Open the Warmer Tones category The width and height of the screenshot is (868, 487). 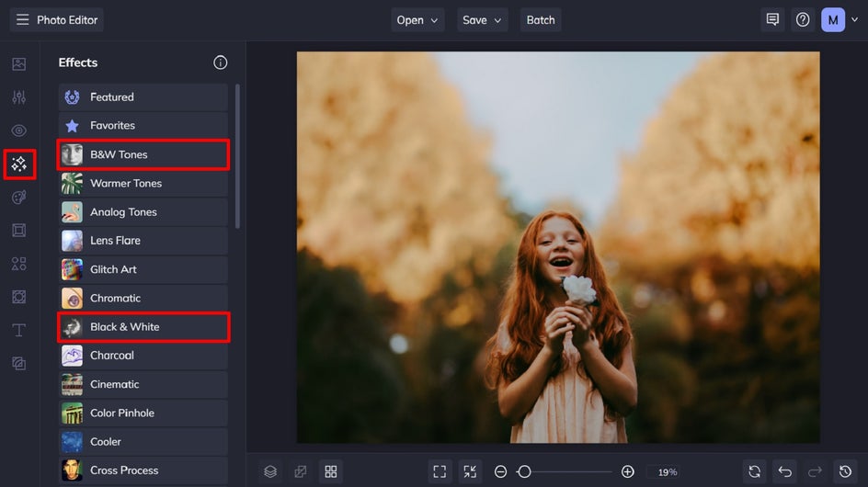pyautogui.click(x=143, y=183)
